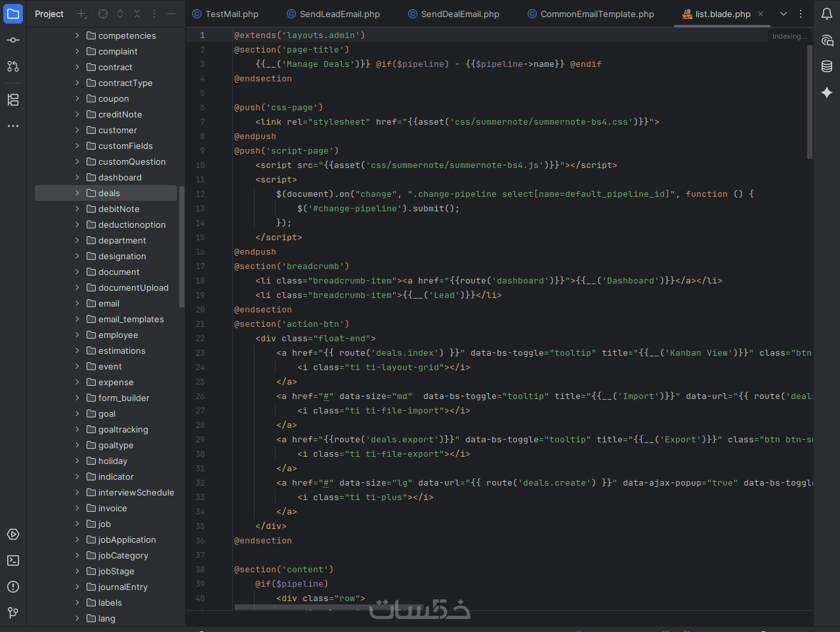Click the Indexing status indicator
The height and width of the screenshot is (632, 840).
pyautogui.click(x=789, y=36)
